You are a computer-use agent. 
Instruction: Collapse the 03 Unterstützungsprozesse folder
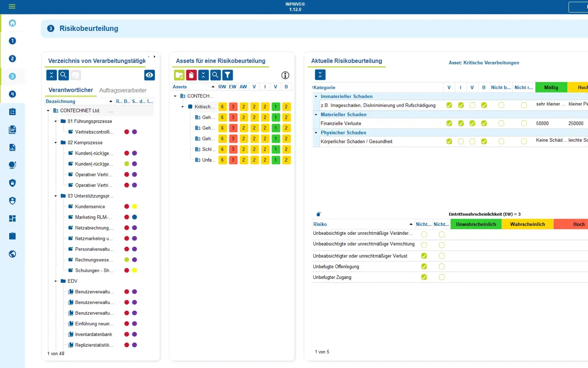coord(55,196)
